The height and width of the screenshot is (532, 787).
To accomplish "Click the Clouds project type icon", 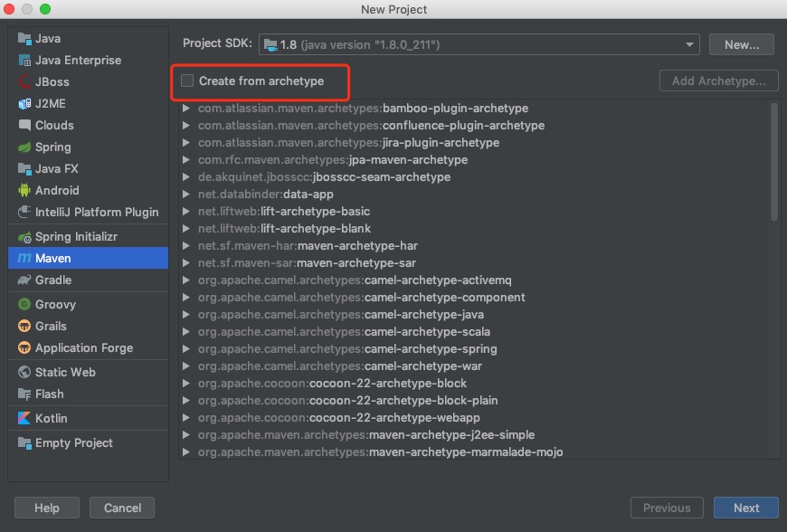I will 24,126.
